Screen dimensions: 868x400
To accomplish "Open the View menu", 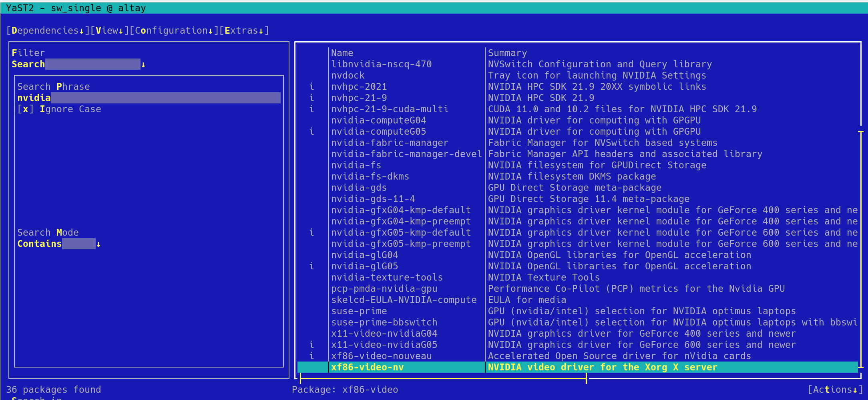I will [109, 30].
